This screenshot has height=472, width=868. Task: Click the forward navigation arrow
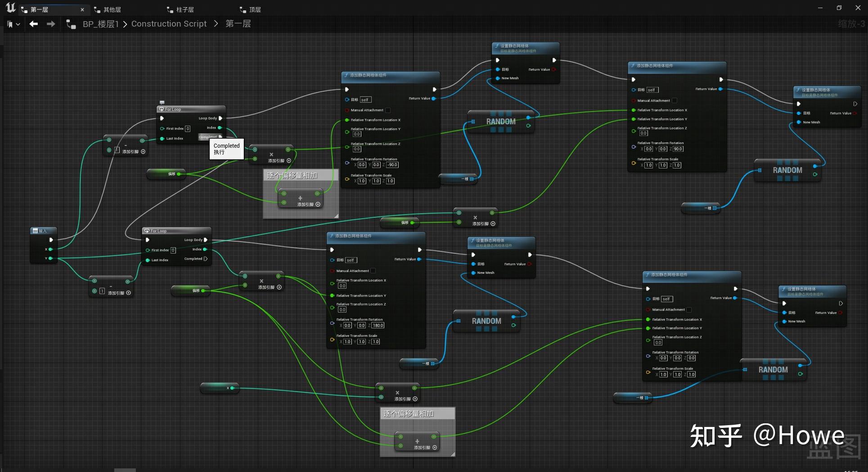pyautogui.click(x=51, y=24)
